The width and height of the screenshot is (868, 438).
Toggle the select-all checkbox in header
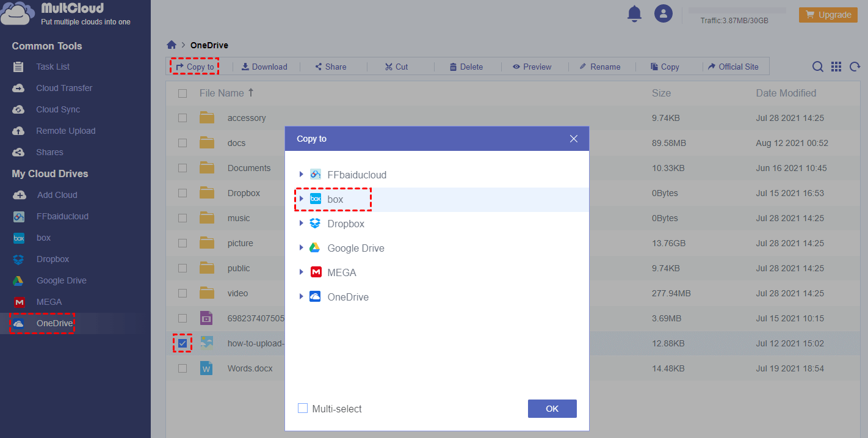tap(183, 93)
